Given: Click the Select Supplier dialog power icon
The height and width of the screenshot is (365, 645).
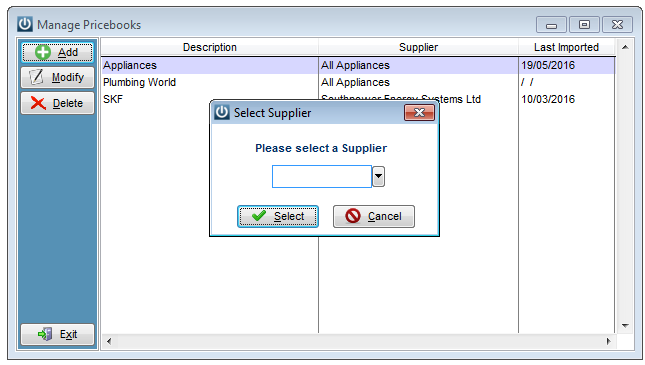Looking at the screenshot, I should click(222, 112).
